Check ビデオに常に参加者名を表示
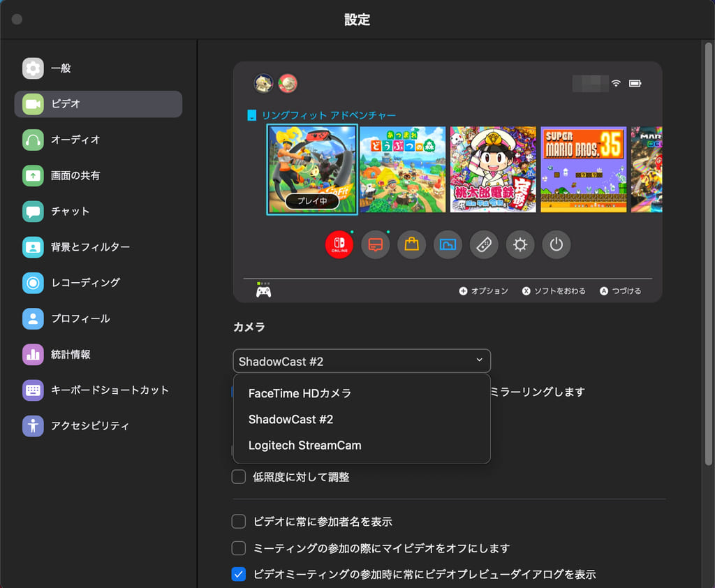This screenshot has width=715, height=588. [239, 522]
